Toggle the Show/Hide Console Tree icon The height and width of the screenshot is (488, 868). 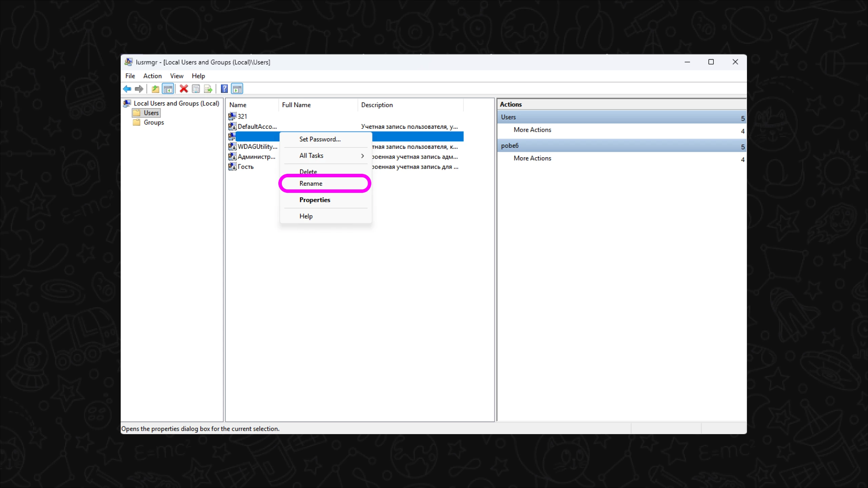[168, 89]
